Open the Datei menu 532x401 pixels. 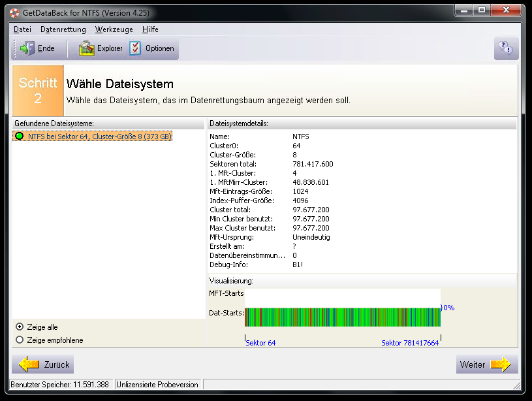coord(22,29)
